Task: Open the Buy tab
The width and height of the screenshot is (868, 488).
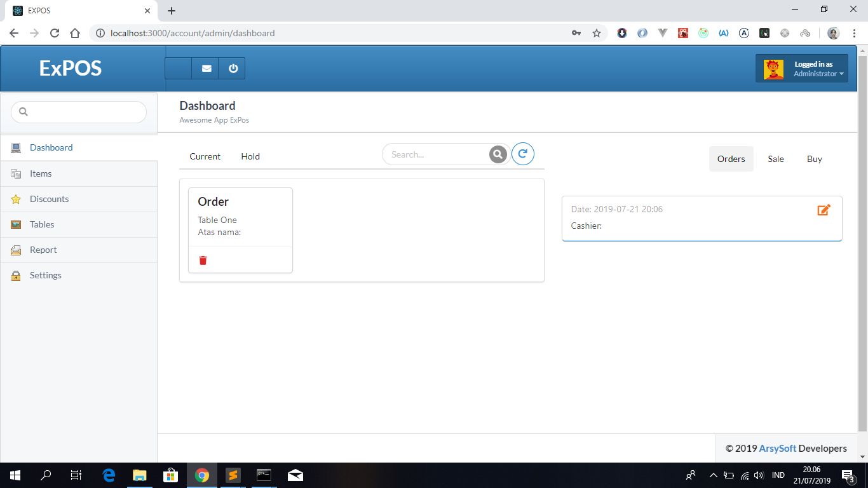Action: (x=814, y=159)
